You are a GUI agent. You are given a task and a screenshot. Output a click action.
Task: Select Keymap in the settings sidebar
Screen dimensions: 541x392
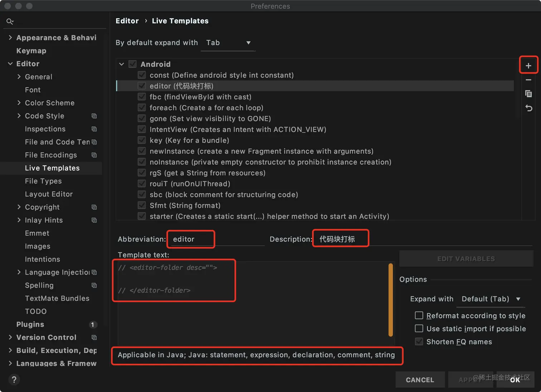[x=31, y=51]
